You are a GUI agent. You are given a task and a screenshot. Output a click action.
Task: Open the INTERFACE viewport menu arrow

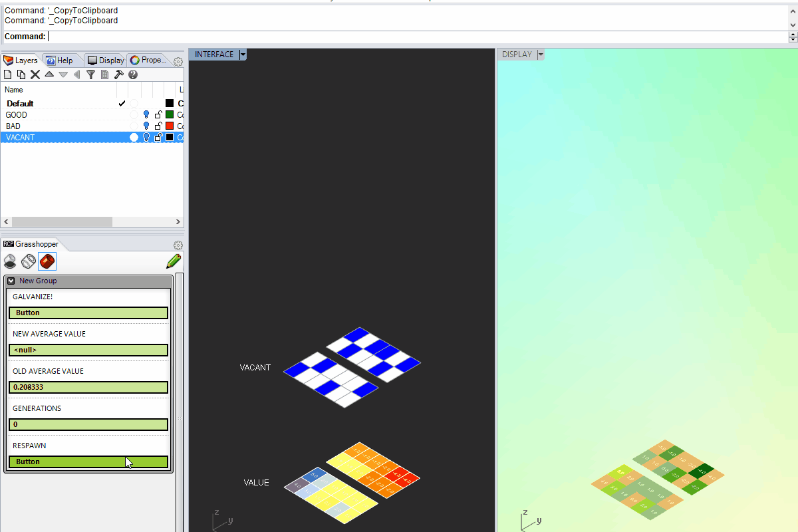tap(243, 55)
